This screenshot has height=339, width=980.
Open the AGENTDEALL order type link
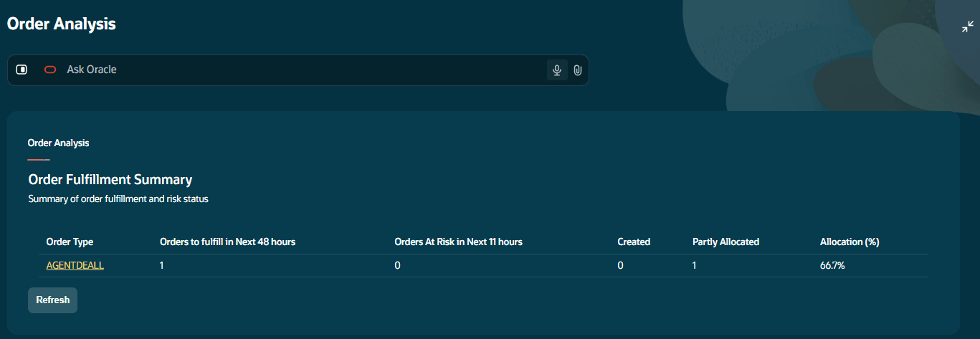75,265
